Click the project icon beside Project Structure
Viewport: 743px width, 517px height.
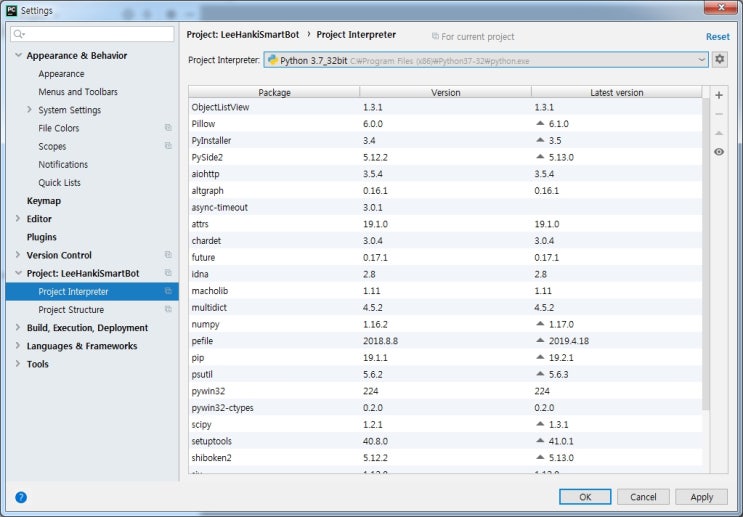[x=168, y=309]
